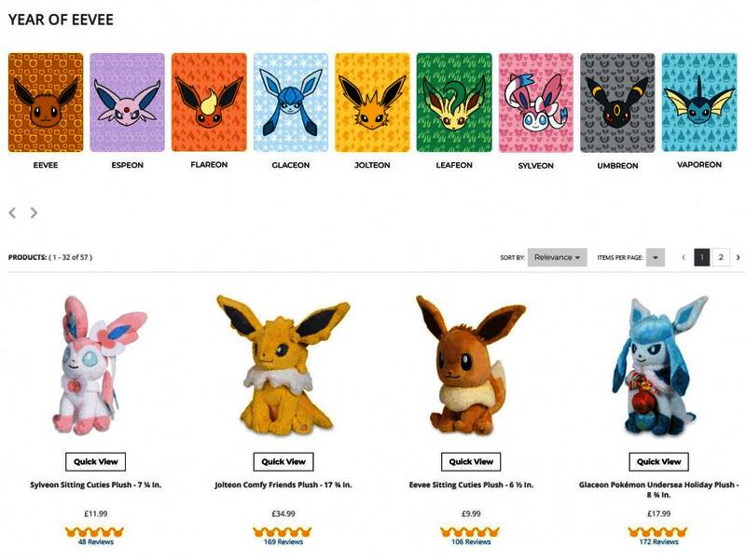
Task: Open the Espeon category tile
Action: [x=127, y=102]
